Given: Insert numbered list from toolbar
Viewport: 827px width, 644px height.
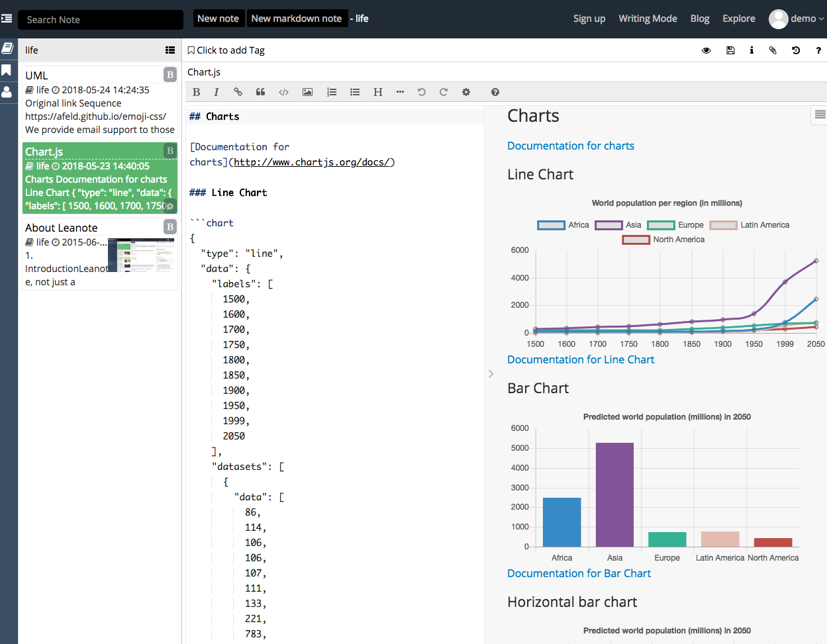Looking at the screenshot, I should [x=332, y=92].
